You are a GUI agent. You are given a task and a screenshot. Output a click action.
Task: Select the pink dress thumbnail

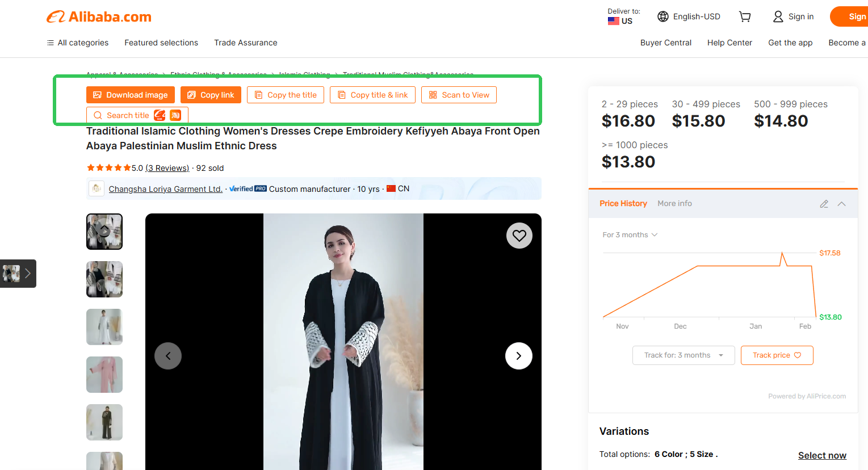click(x=104, y=375)
